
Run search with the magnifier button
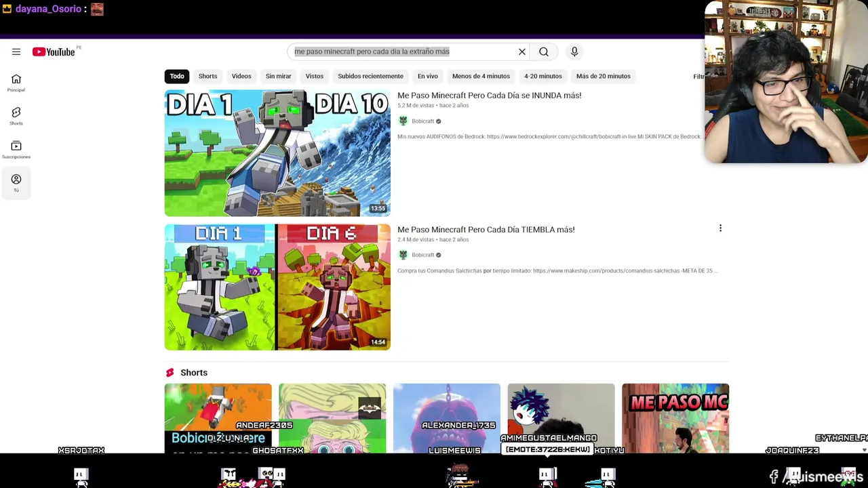[544, 52]
